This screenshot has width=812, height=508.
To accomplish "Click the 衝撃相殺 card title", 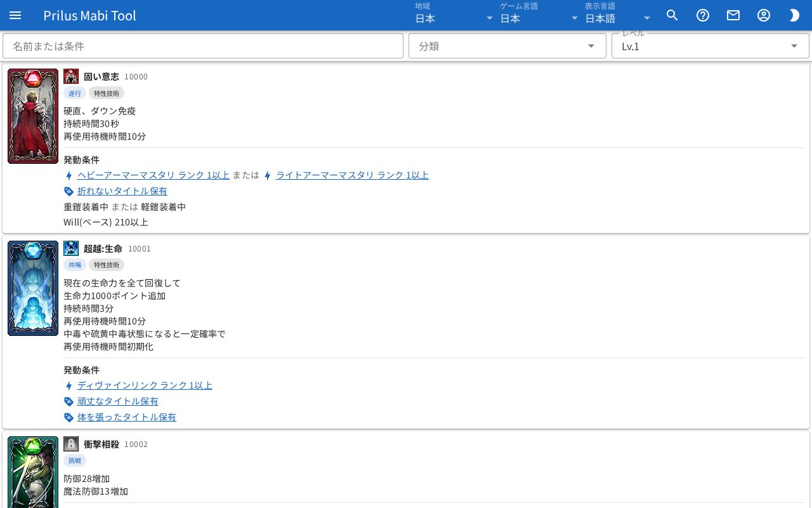I will tap(101, 444).
